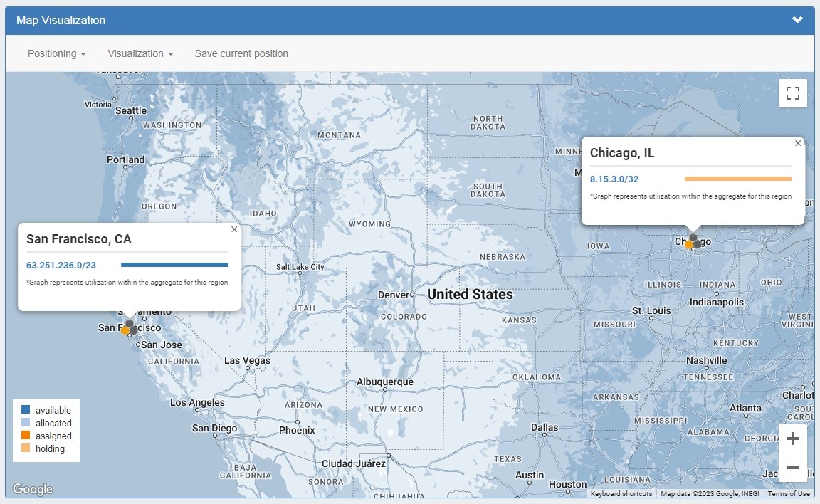The height and width of the screenshot is (504, 820).
Task: Open the 8.15.3.0/32 block link
Action: 614,179
